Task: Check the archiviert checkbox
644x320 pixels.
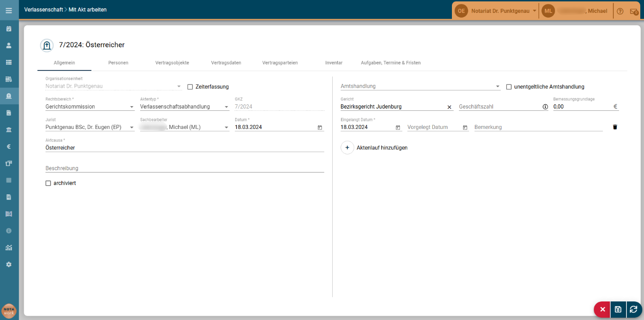Action: point(48,183)
